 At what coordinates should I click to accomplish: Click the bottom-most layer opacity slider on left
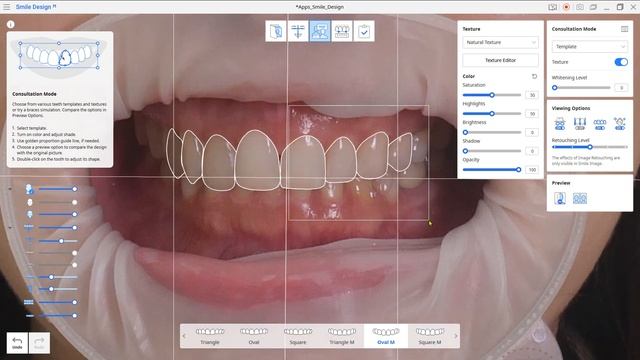pyautogui.click(x=57, y=316)
